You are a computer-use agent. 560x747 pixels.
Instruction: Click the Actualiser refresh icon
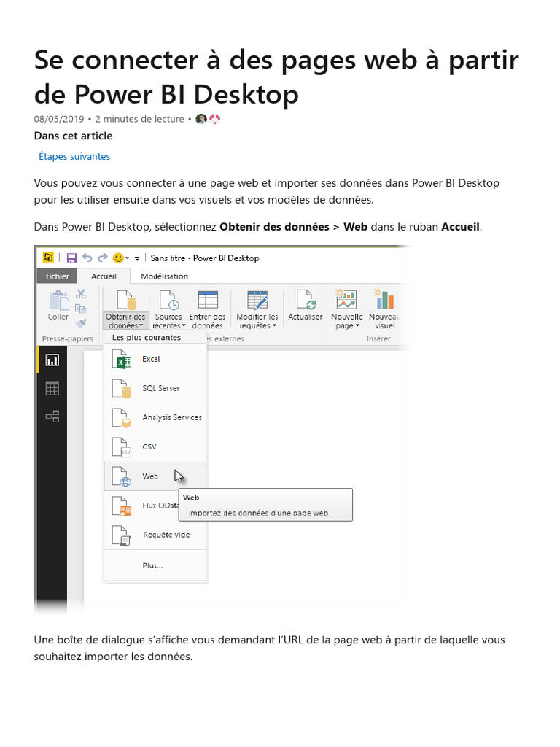[305, 300]
